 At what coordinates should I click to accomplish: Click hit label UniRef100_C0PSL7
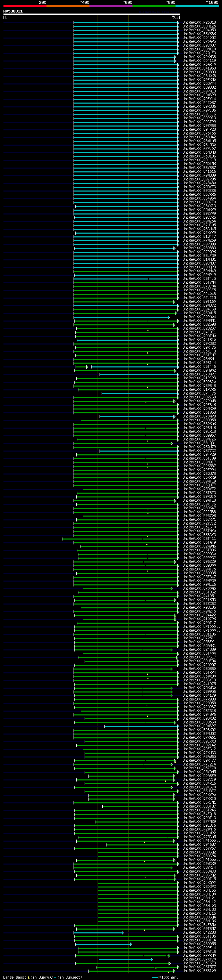[x=199, y=657]
